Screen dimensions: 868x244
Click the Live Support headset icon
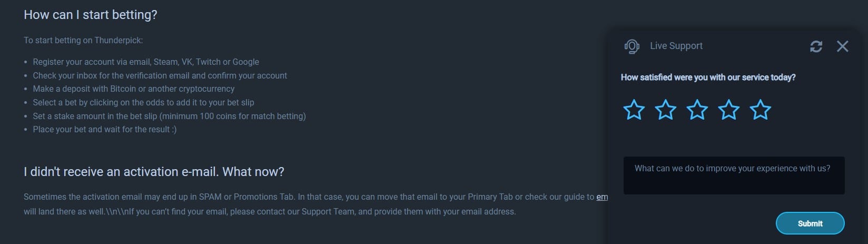[632, 46]
